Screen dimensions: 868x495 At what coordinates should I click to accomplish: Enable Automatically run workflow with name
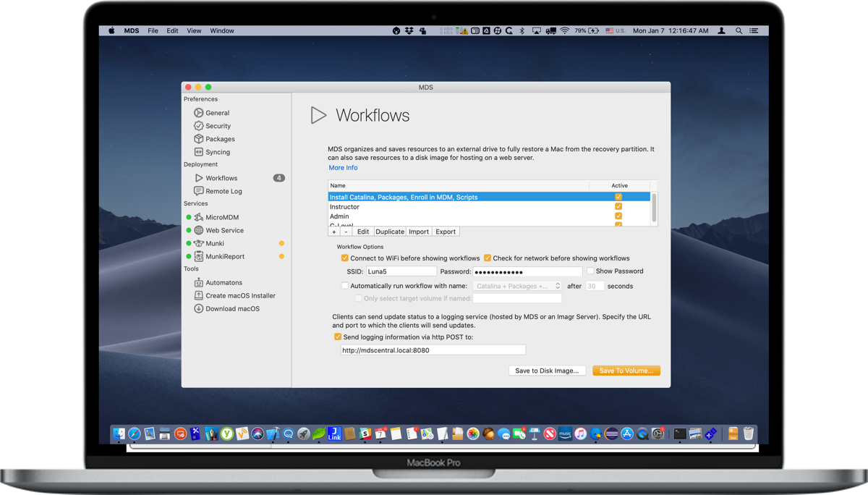(345, 286)
